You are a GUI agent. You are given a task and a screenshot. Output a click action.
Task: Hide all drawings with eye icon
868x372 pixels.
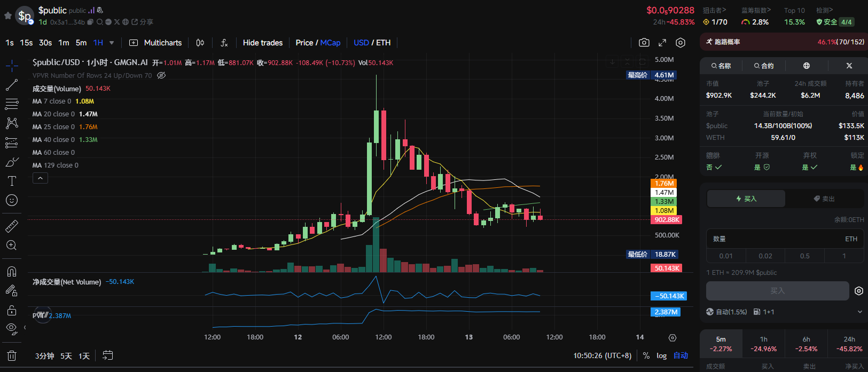[x=12, y=328]
